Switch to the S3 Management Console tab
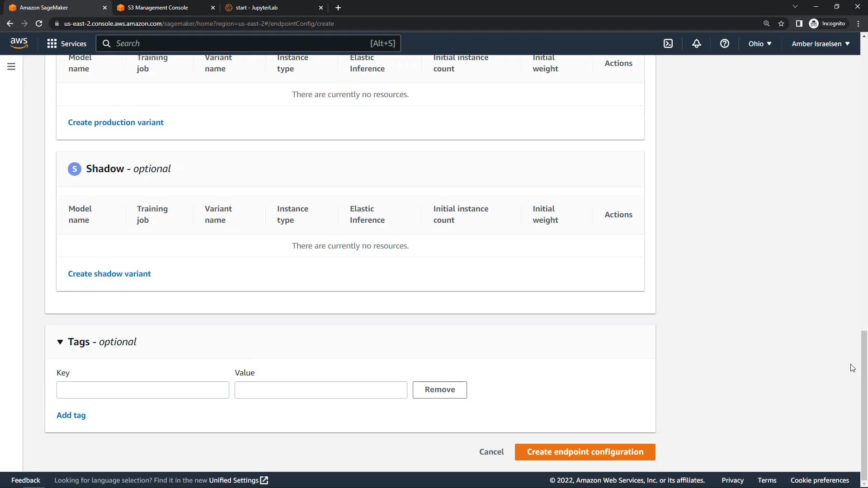 pyautogui.click(x=158, y=8)
